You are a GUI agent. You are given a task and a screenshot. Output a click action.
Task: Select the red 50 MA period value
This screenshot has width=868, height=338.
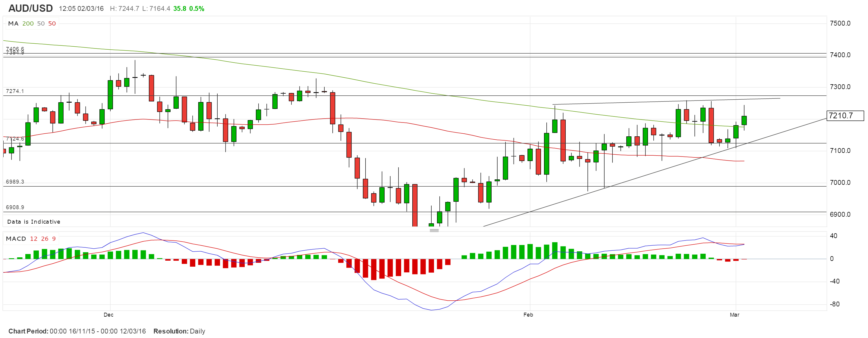coord(52,23)
